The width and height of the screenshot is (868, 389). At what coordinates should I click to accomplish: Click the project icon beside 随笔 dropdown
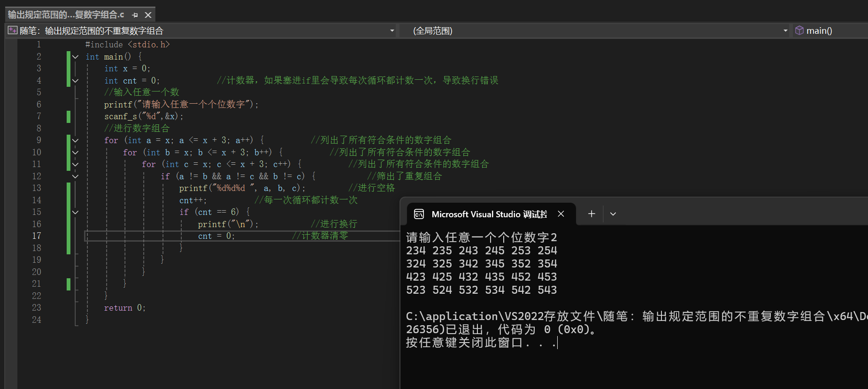13,31
